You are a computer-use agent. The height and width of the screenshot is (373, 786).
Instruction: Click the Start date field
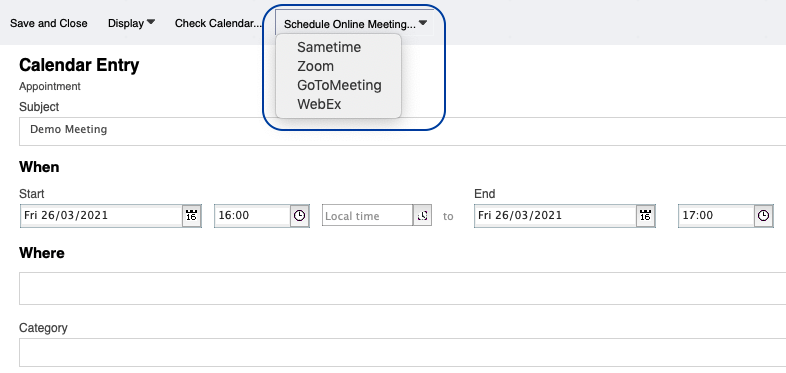tap(102, 216)
